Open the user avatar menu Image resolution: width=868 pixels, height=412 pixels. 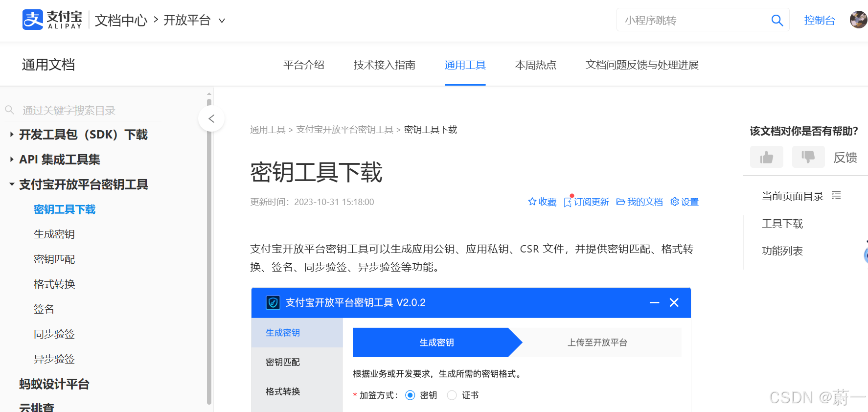[858, 20]
